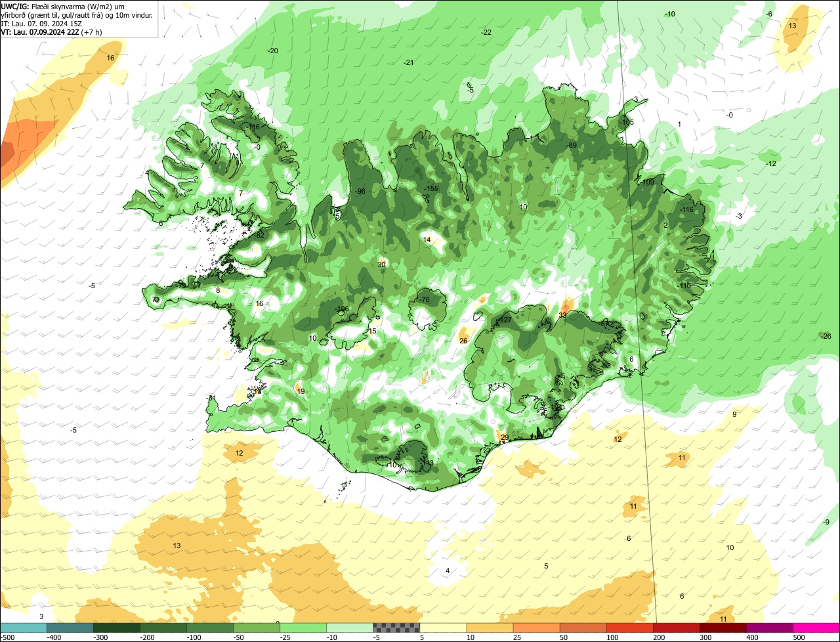The image size is (840, 642).
Task: Click the '-76' value on the central glacier
Action: 425,299
